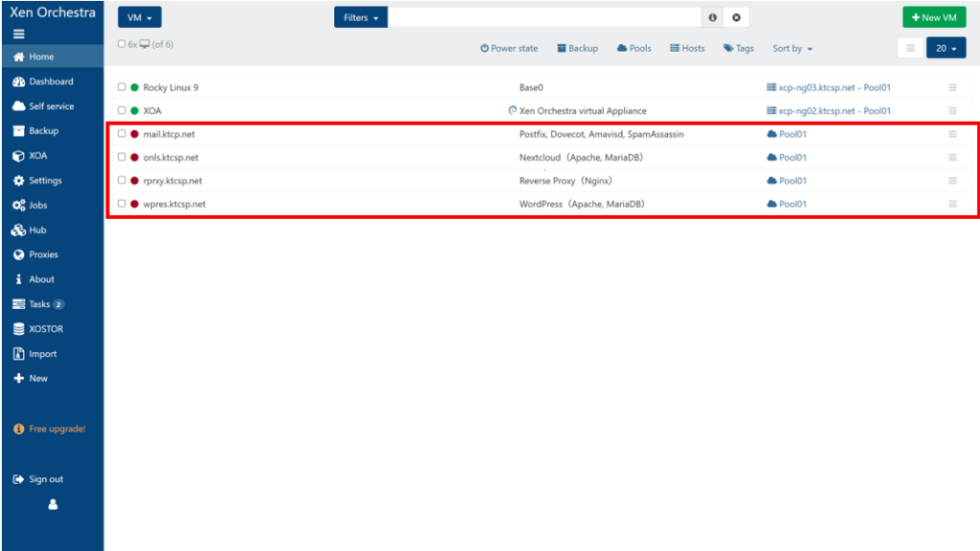Open the VM type dropdown
Viewport: 980px width, 551px height.
tap(140, 17)
